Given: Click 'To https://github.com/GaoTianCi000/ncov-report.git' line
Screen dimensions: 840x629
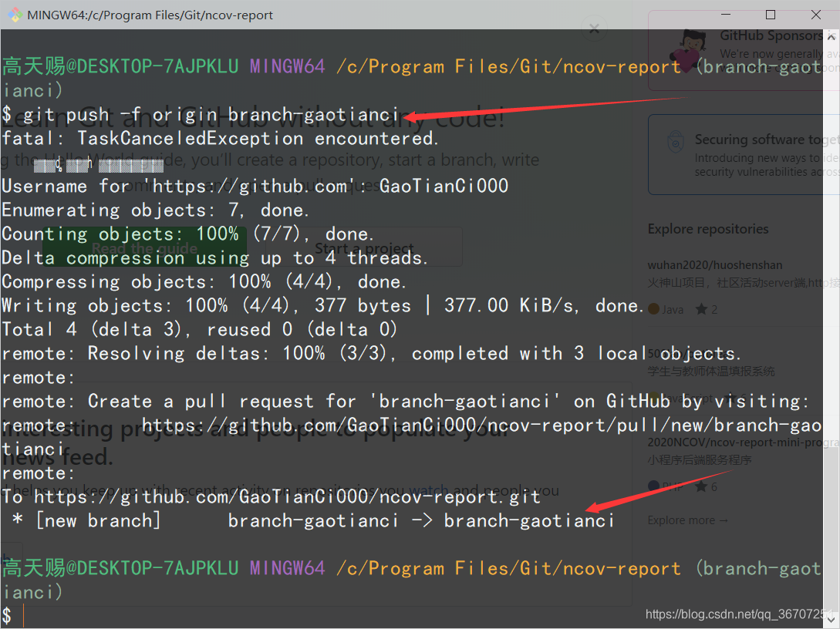Looking at the screenshot, I should point(271,496).
